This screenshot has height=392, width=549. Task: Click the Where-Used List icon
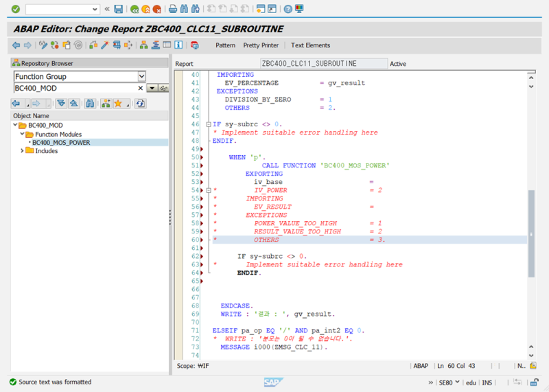pos(128,45)
